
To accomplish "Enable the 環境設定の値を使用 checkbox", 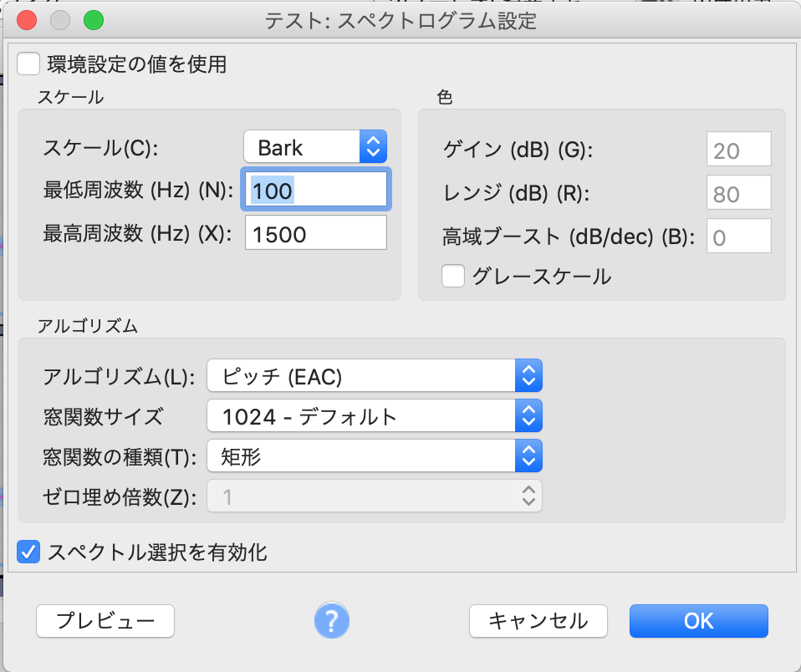I will coord(28,64).
